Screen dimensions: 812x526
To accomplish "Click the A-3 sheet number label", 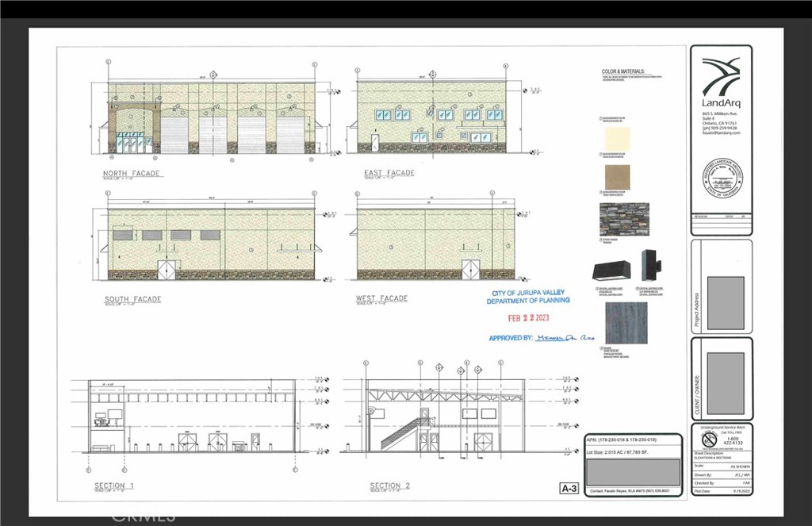I will tap(568, 488).
